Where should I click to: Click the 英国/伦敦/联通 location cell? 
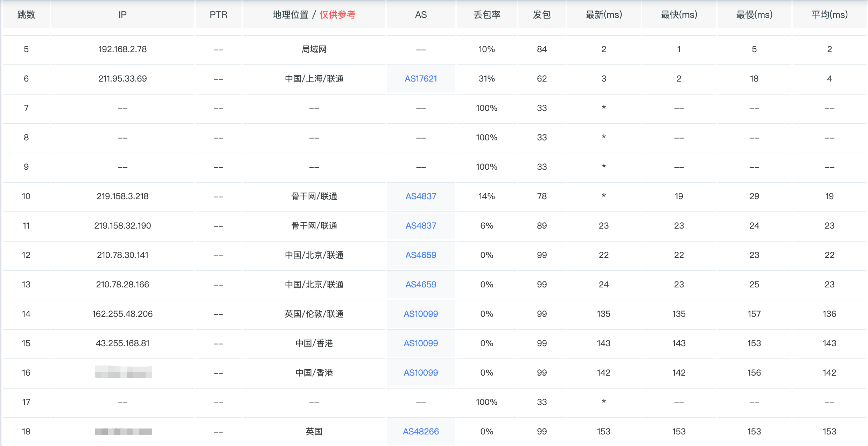coord(314,314)
